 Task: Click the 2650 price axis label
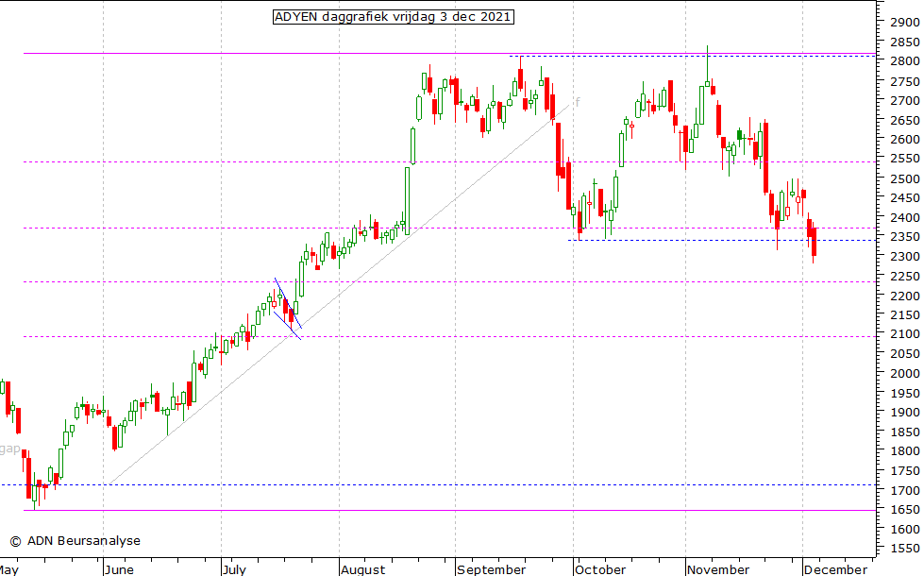point(905,120)
